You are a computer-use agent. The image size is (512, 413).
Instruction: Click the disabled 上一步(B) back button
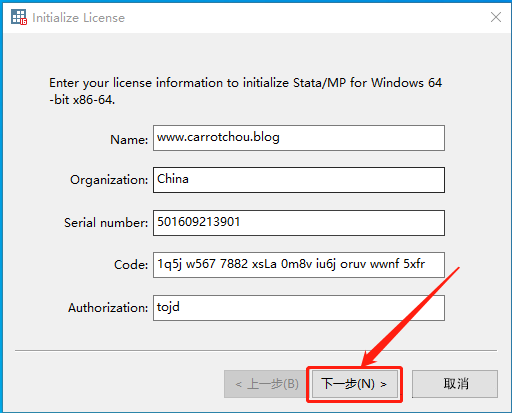pyautogui.click(x=265, y=384)
